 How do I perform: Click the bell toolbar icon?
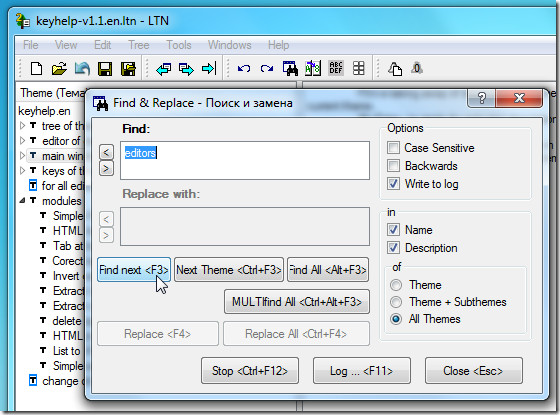pos(417,68)
